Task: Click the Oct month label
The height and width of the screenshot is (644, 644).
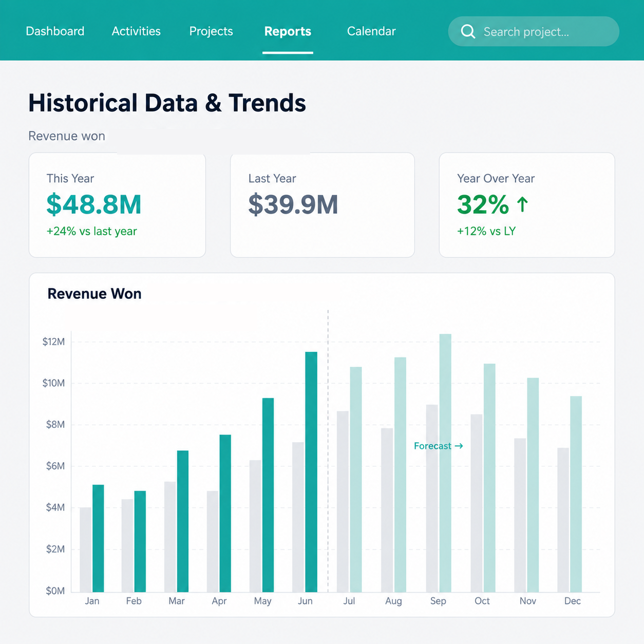Action: [482, 601]
